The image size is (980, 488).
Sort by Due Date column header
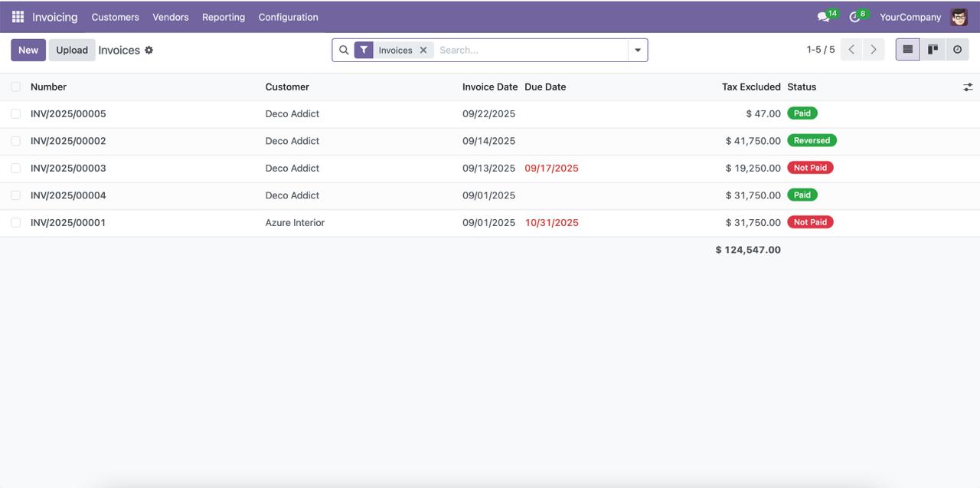pos(545,87)
